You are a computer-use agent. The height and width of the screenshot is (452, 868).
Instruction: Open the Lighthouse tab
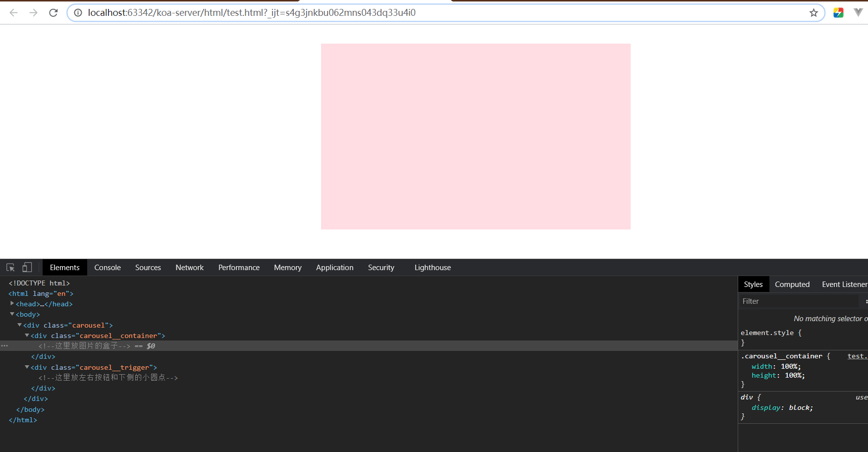click(433, 268)
